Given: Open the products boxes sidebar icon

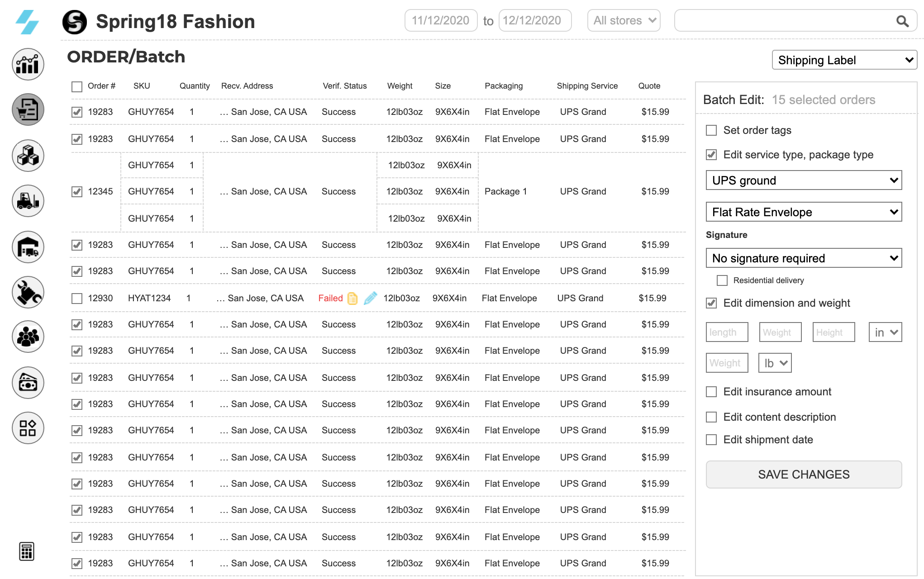Looking at the screenshot, I should [x=28, y=156].
